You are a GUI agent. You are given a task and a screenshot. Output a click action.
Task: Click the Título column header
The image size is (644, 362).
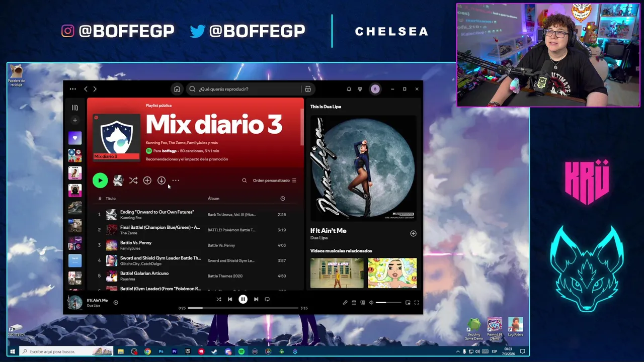coord(111,199)
